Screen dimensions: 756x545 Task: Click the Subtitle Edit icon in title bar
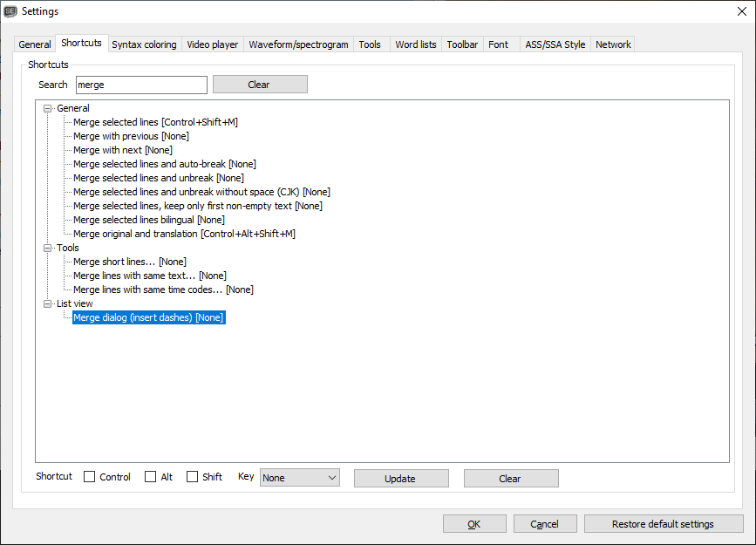[10, 11]
